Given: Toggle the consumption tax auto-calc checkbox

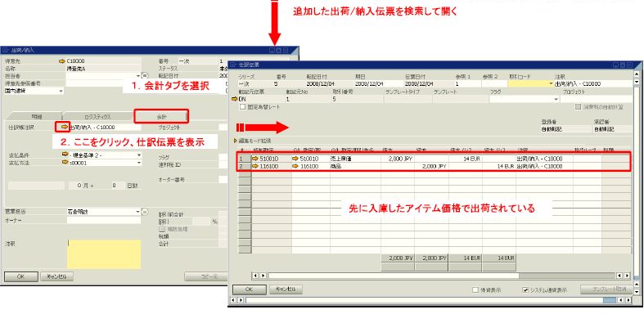Looking at the screenshot, I should coord(578,107).
